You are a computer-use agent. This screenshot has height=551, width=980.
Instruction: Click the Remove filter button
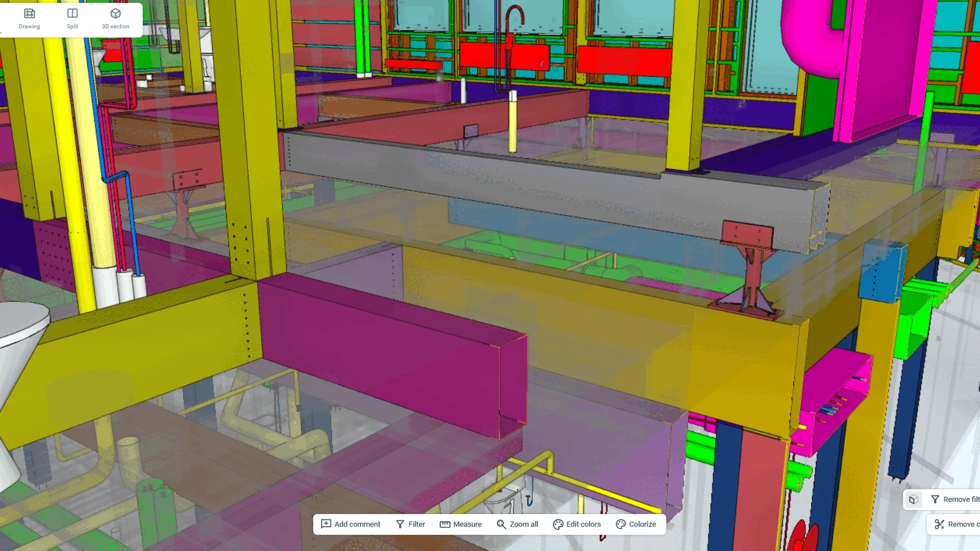click(955, 500)
